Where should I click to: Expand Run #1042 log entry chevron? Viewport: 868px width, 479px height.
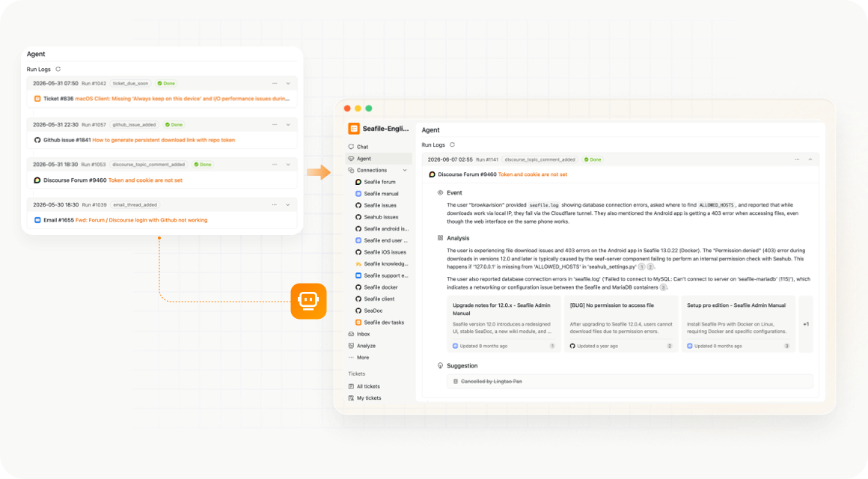pyautogui.click(x=288, y=84)
